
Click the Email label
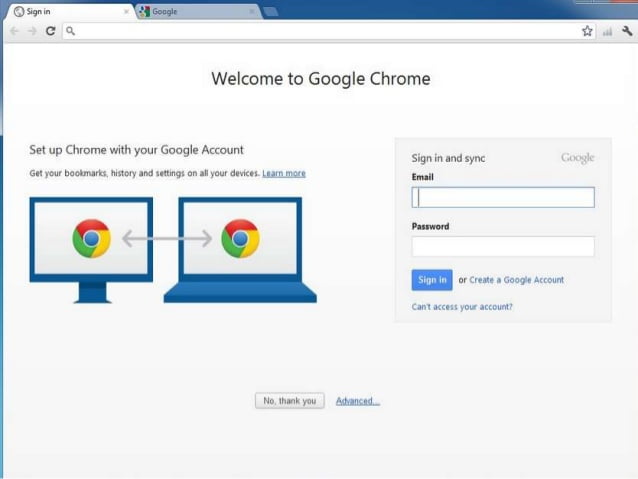pyautogui.click(x=422, y=177)
